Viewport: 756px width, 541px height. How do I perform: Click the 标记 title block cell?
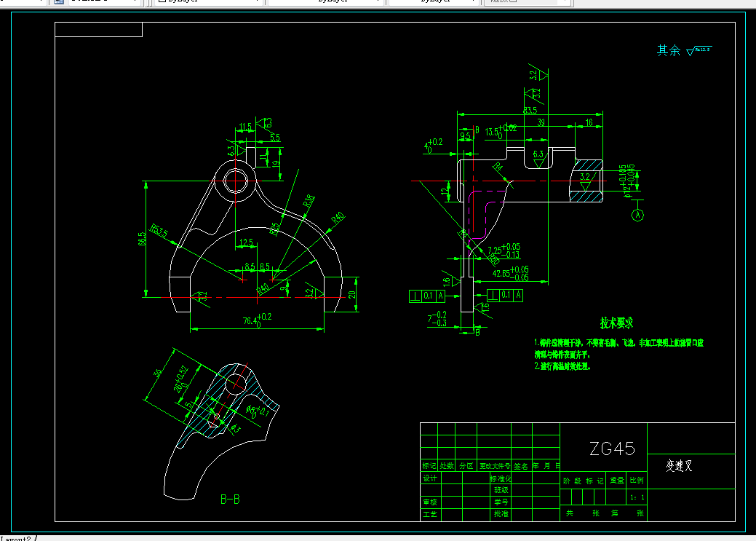(x=429, y=466)
